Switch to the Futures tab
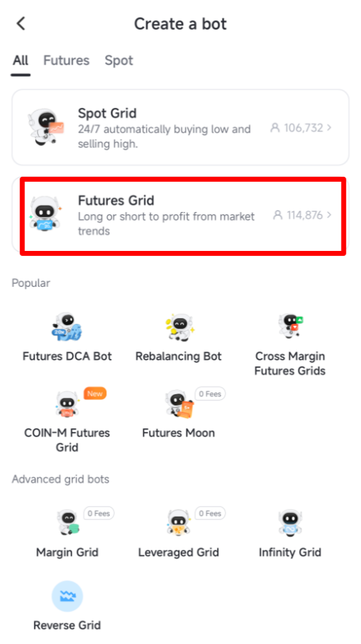Image resolution: width=361 pixels, height=644 pixels. [67, 60]
